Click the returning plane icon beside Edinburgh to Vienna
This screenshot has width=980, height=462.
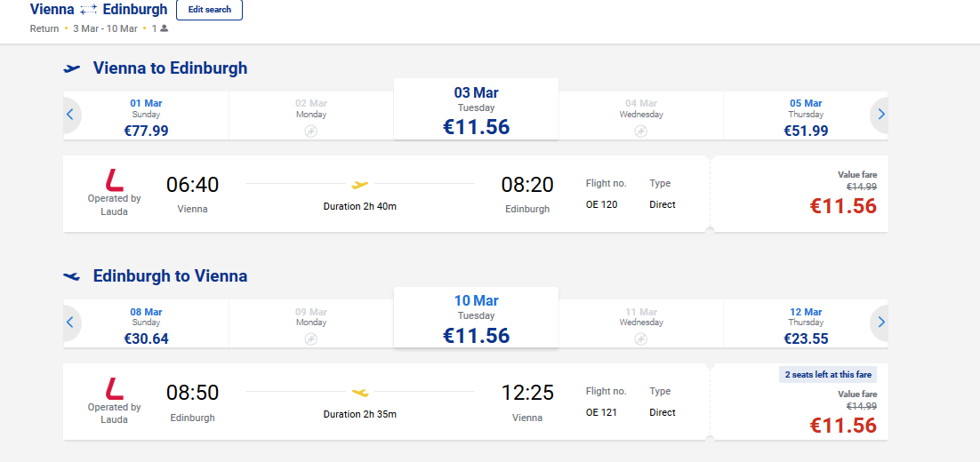coord(72,276)
